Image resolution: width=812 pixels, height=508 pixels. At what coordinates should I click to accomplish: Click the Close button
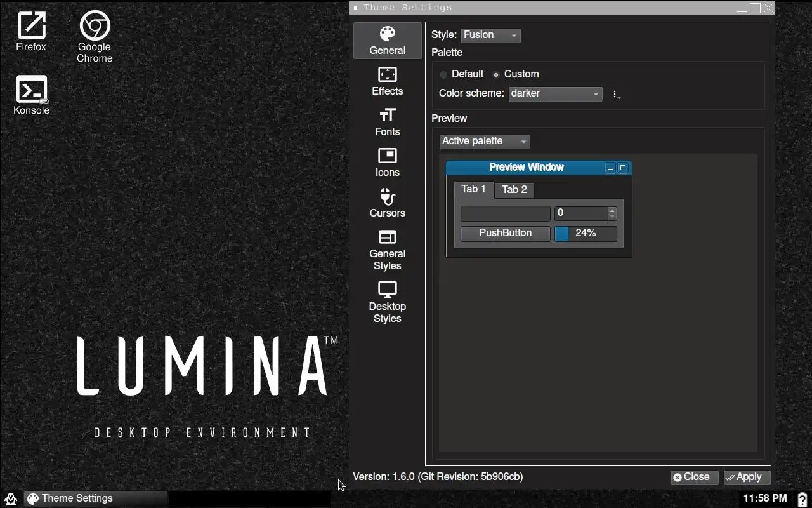click(x=695, y=477)
